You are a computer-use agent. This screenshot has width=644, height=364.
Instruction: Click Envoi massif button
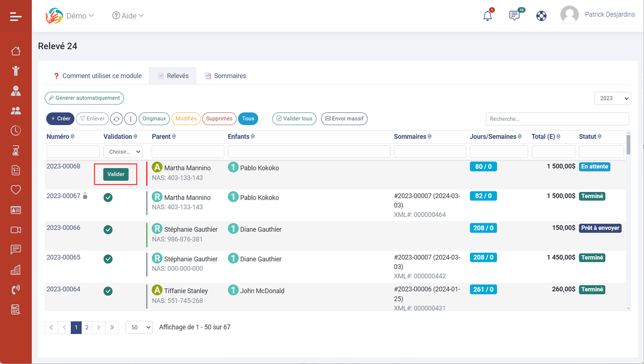[344, 119]
